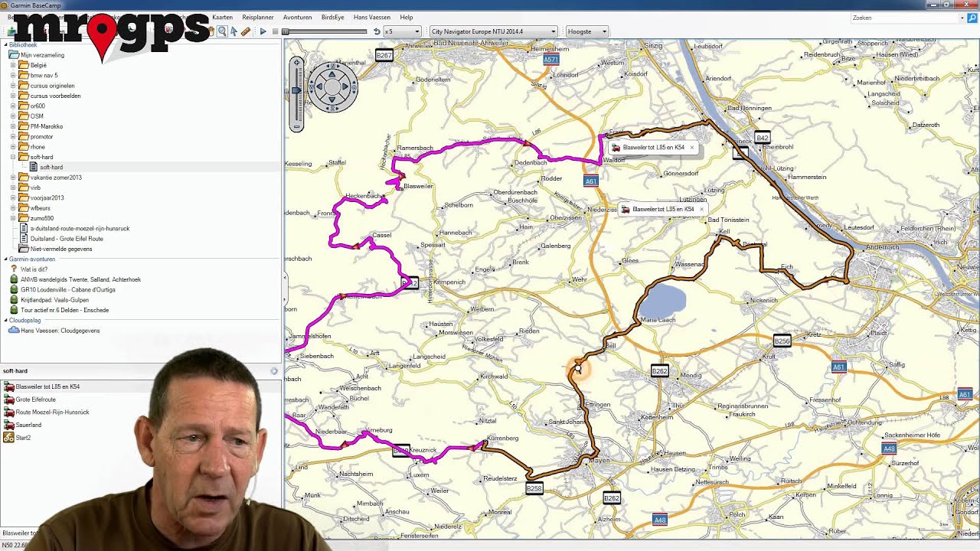980x551 pixels.
Task: Collapse the Garmin-avonturen section
Action: pyautogui.click(x=5, y=259)
